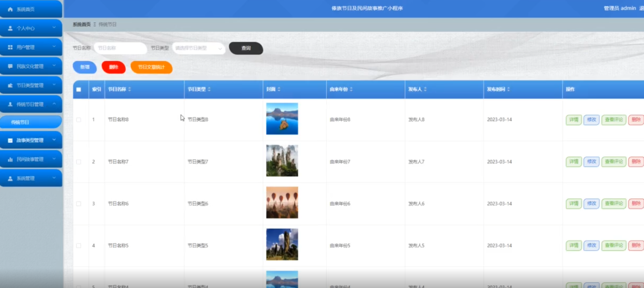Click the 节日名称 search input field
644x288 pixels.
coord(120,48)
